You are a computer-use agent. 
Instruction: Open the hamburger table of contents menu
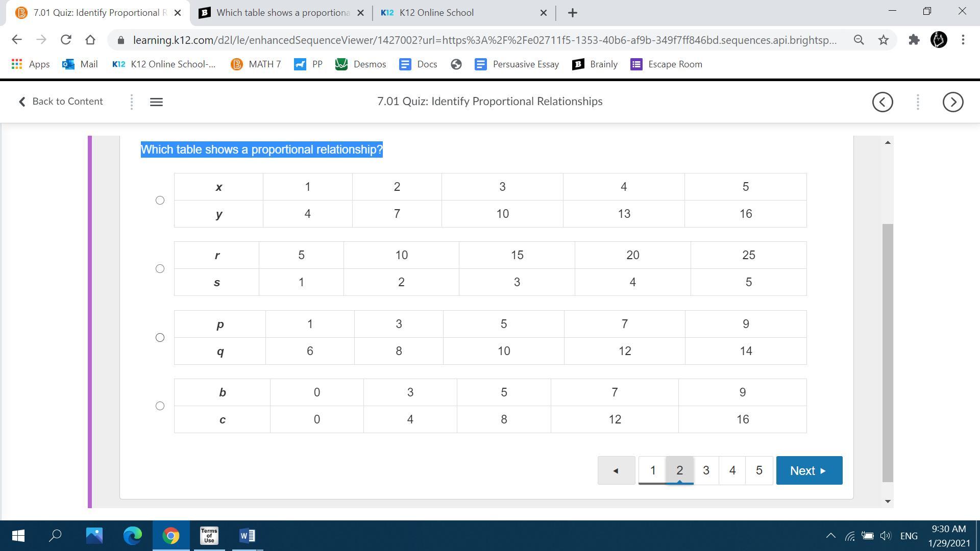coord(156,102)
